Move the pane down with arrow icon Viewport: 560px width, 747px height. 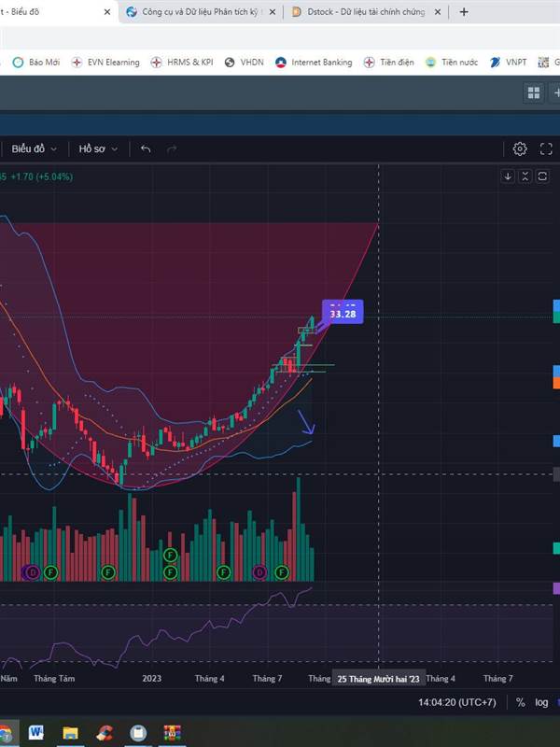(x=508, y=176)
